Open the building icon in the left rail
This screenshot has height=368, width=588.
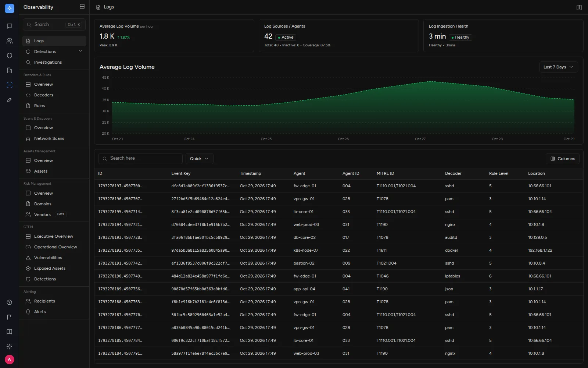tap(10, 70)
